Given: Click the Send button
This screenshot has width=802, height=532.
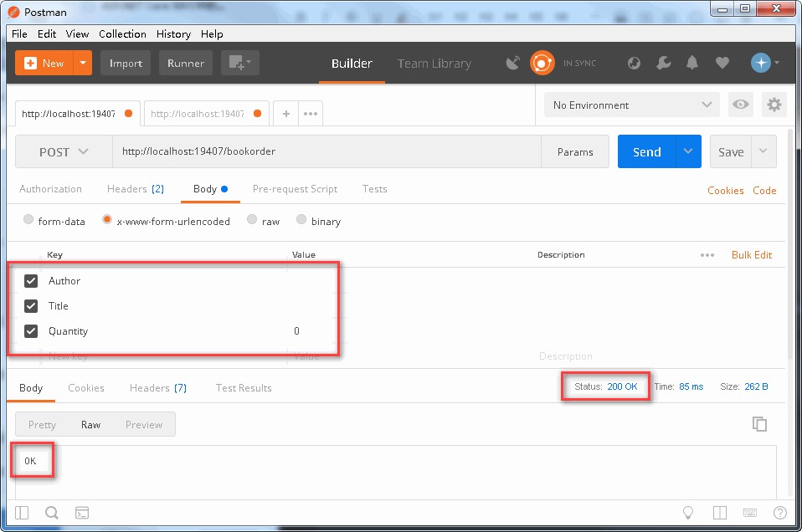Looking at the screenshot, I should pos(646,151).
